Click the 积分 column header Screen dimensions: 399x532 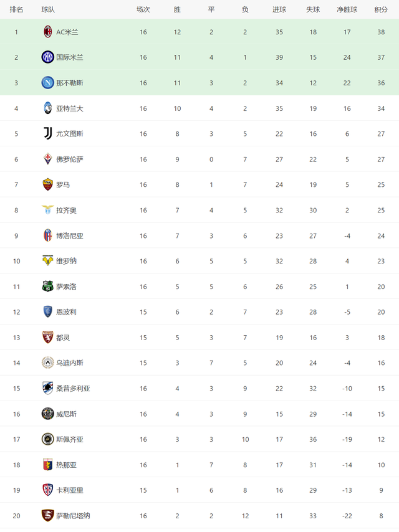point(380,9)
